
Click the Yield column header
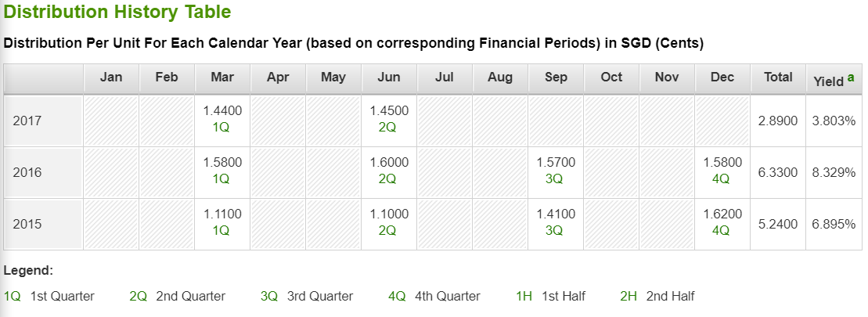[835, 78]
